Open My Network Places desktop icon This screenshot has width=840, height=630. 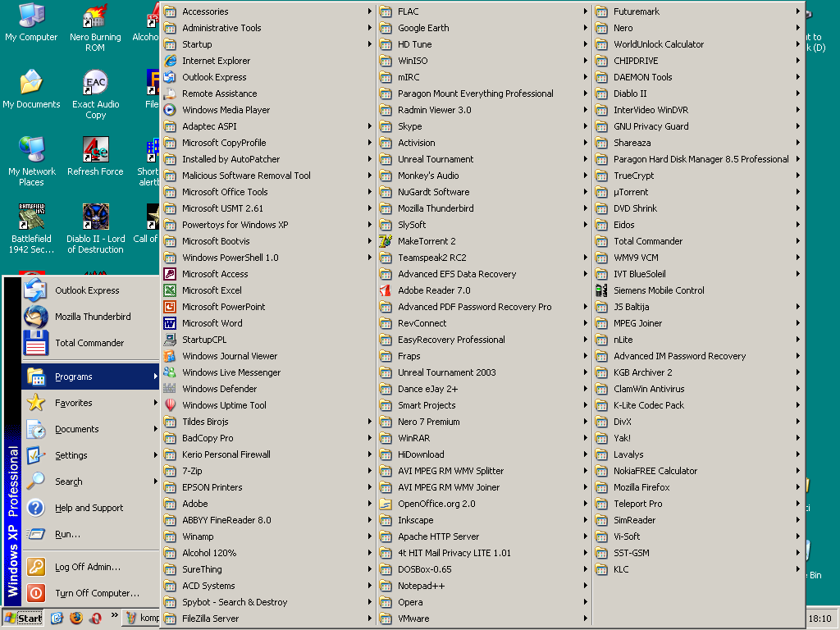tap(32, 162)
